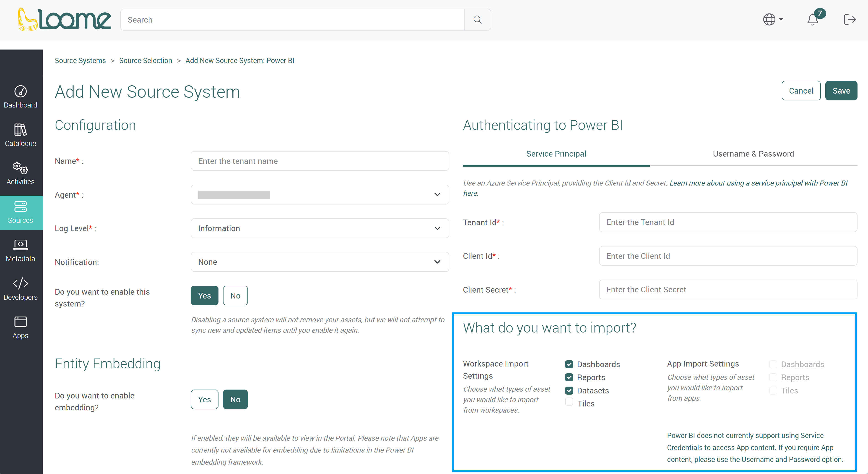Open language caret next to globe
The width and height of the screenshot is (868, 474).
(781, 20)
